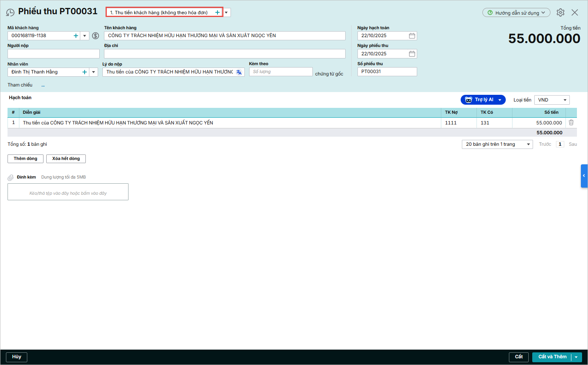Click the history icon beside Phiếu thu title
Image resolution: width=588 pixels, height=365 pixels.
[x=10, y=13]
